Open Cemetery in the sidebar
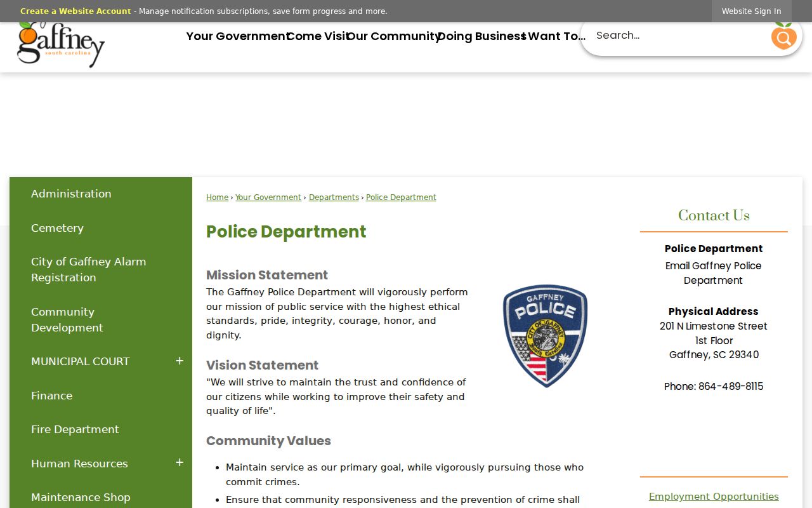The width and height of the screenshot is (812, 508). [101, 228]
